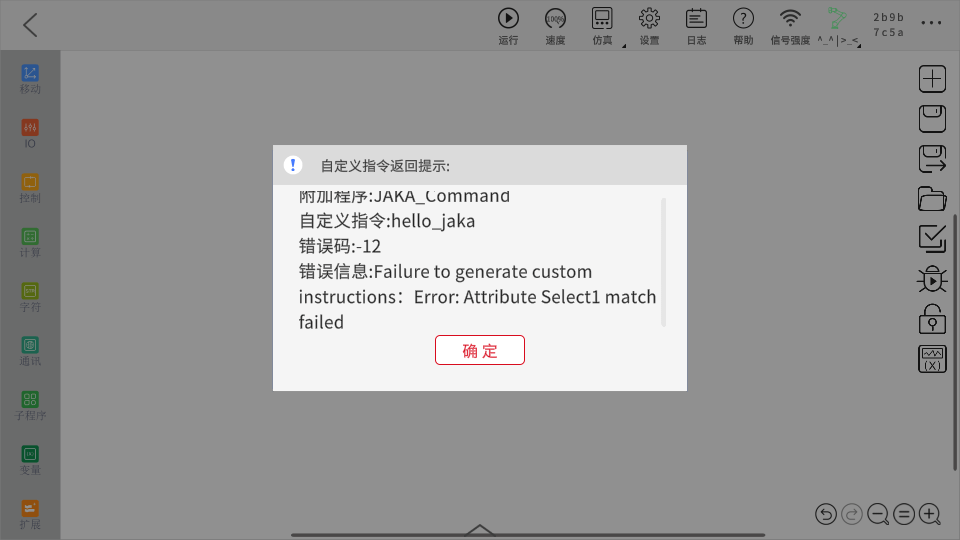Screen dimensions: 960x540
Task: Save the program with the disk icon
Action: click(x=932, y=119)
